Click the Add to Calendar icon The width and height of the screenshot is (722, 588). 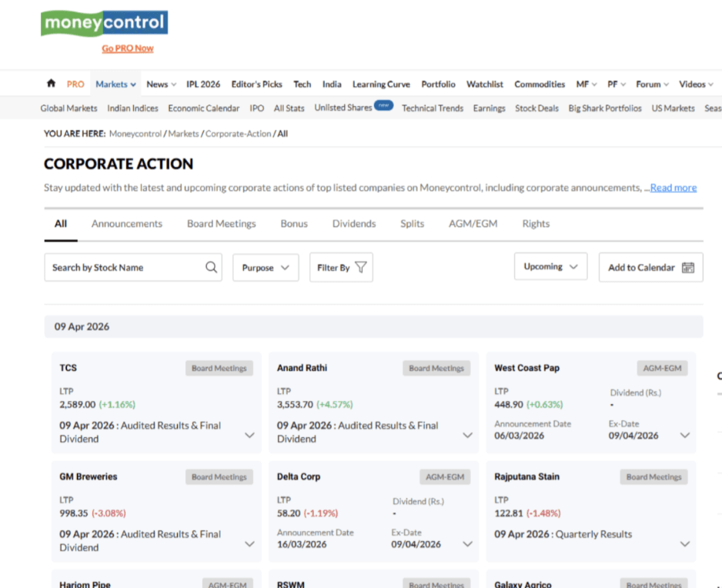688,268
